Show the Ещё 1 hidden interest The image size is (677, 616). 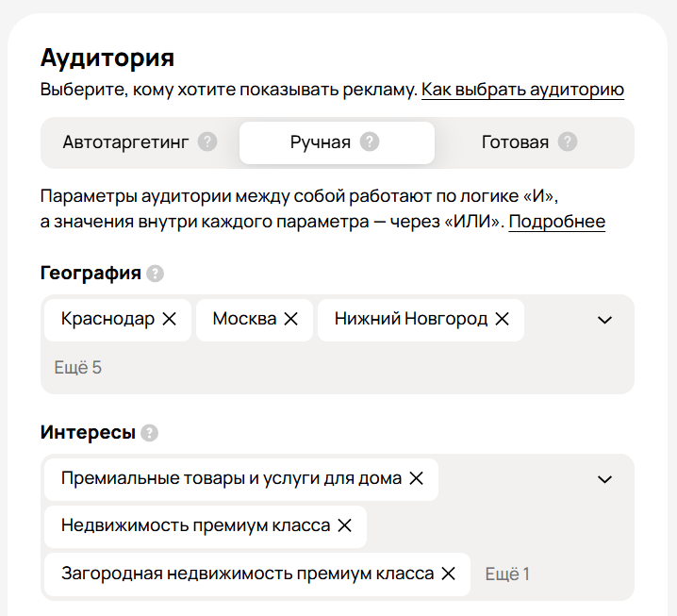click(x=507, y=574)
